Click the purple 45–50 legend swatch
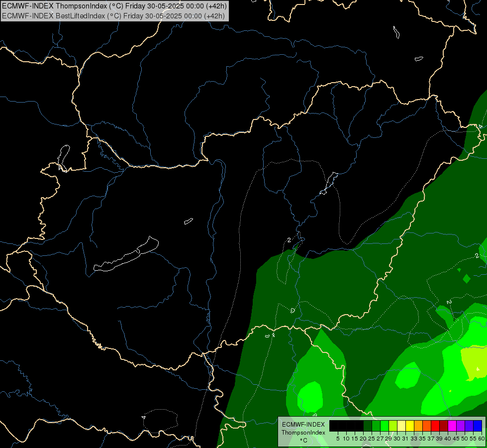 click(x=461, y=426)
